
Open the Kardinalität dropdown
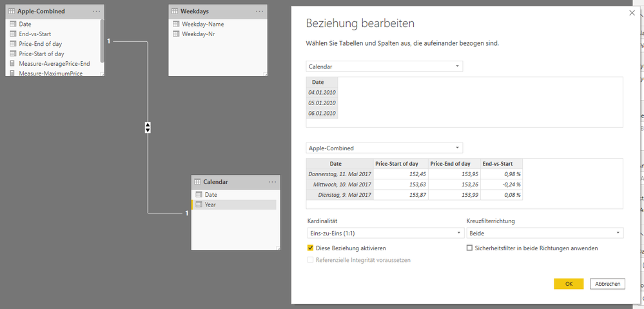tap(385, 233)
